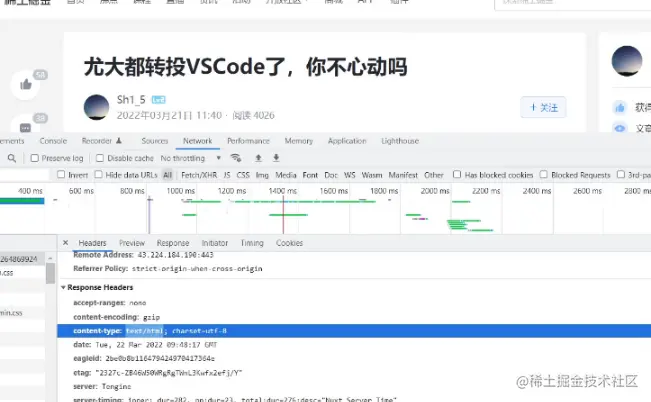Click the red timeline marker line
This screenshot has height=402, width=651.
[x=283, y=215]
